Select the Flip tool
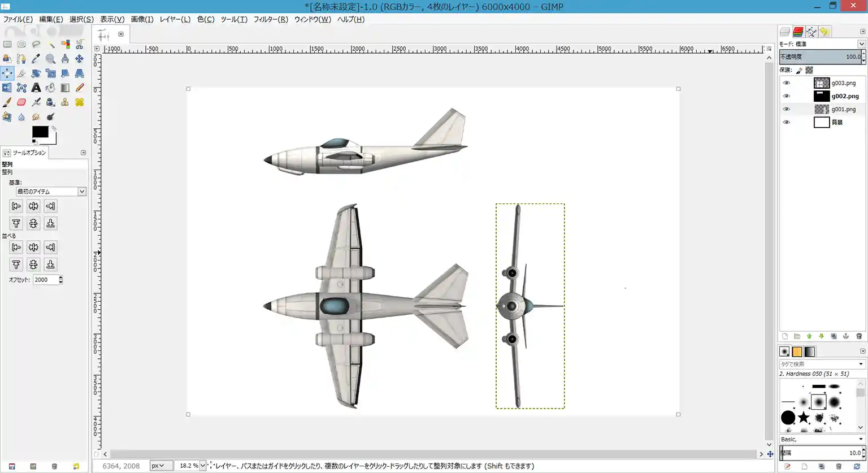 pos(7,88)
